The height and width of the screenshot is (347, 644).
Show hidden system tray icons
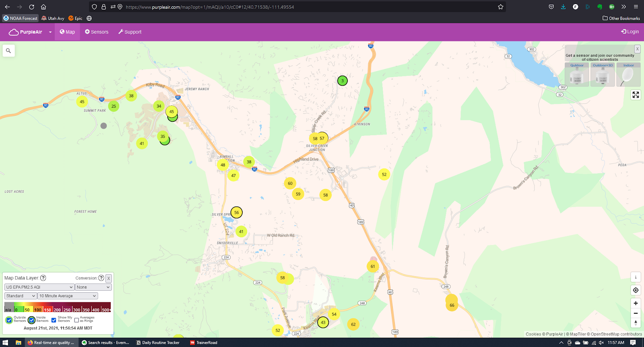(x=561, y=343)
